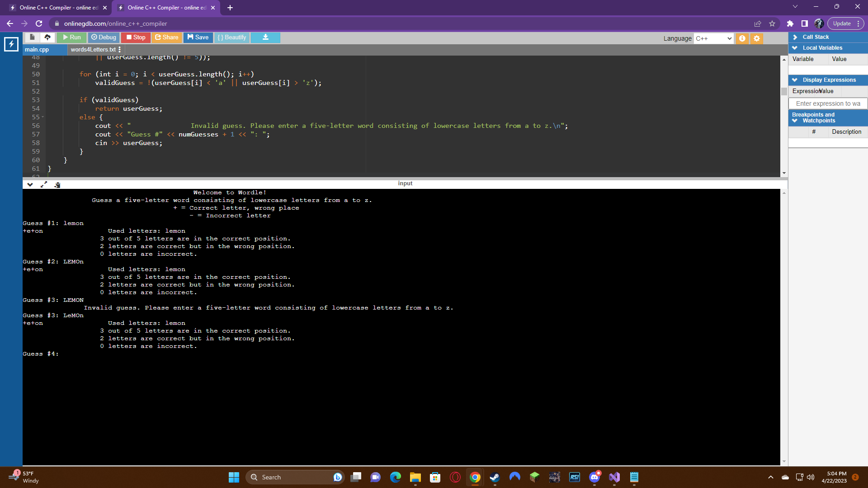Click the expression watch input field

point(827,103)
